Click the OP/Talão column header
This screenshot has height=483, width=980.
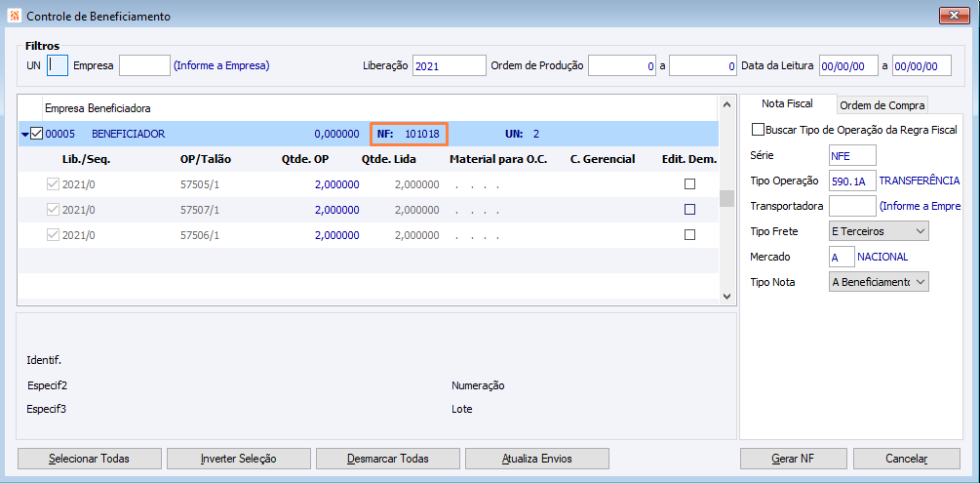206,160
